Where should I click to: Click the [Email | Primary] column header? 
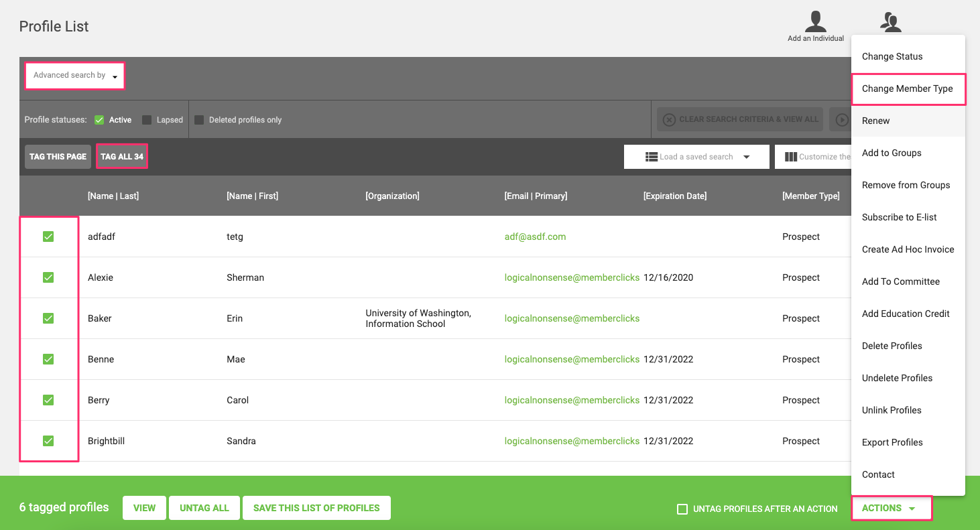tap(536, 196)
